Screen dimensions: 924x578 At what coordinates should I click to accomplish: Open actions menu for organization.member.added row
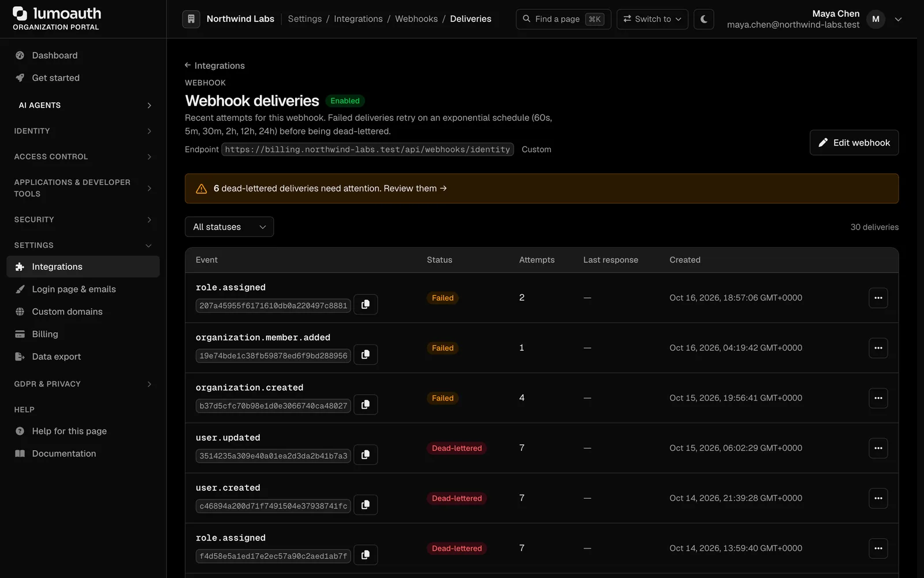(x=878, y=348)
